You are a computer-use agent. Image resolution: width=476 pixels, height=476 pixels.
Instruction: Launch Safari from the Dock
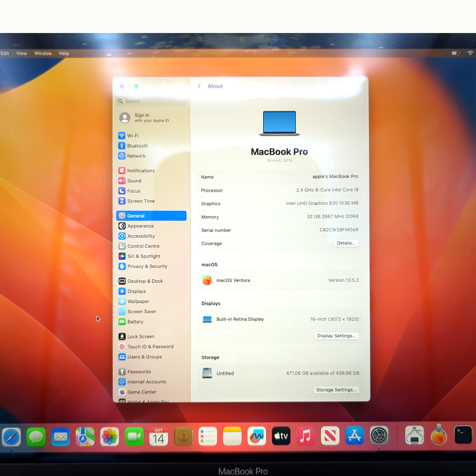[11, 437]
